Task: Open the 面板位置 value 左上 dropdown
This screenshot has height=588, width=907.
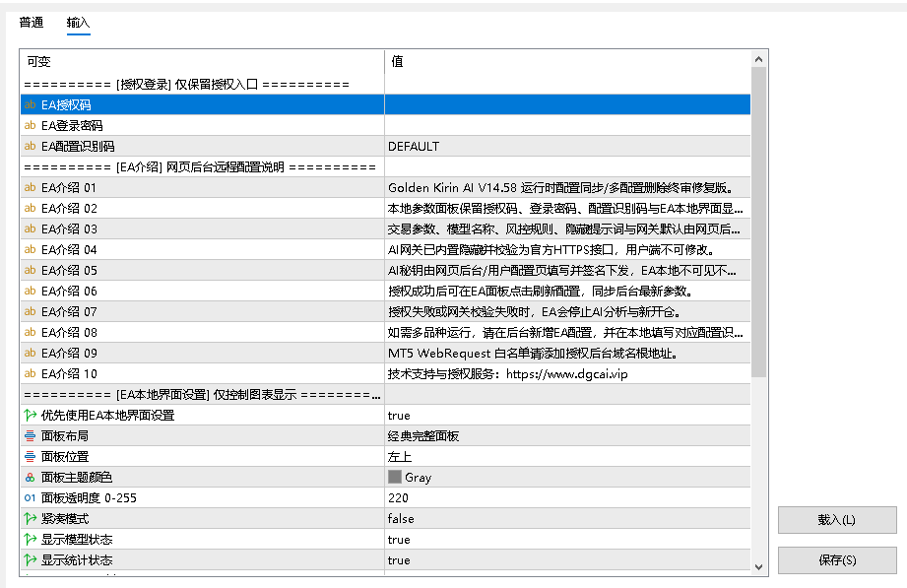Action: click(x=567, y=457)
